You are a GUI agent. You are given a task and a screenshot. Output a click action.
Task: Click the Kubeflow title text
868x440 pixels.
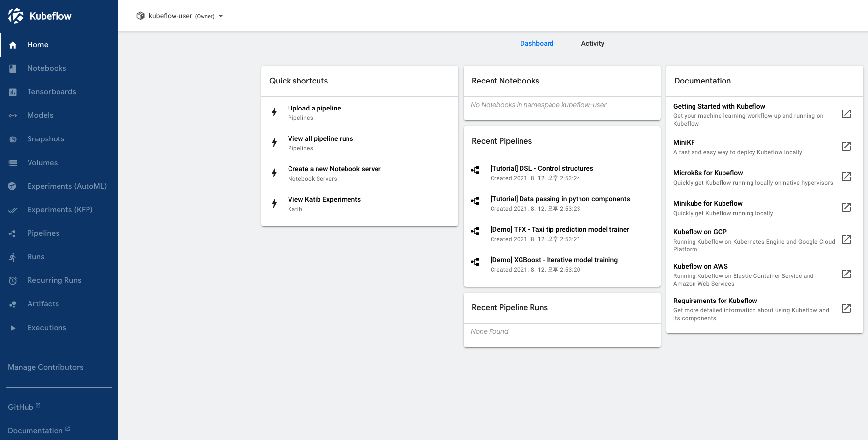coord(51,16)
